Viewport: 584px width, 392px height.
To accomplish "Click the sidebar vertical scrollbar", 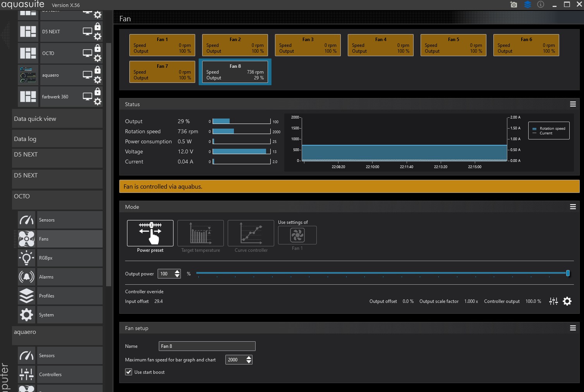I will (x=108, y=164).
